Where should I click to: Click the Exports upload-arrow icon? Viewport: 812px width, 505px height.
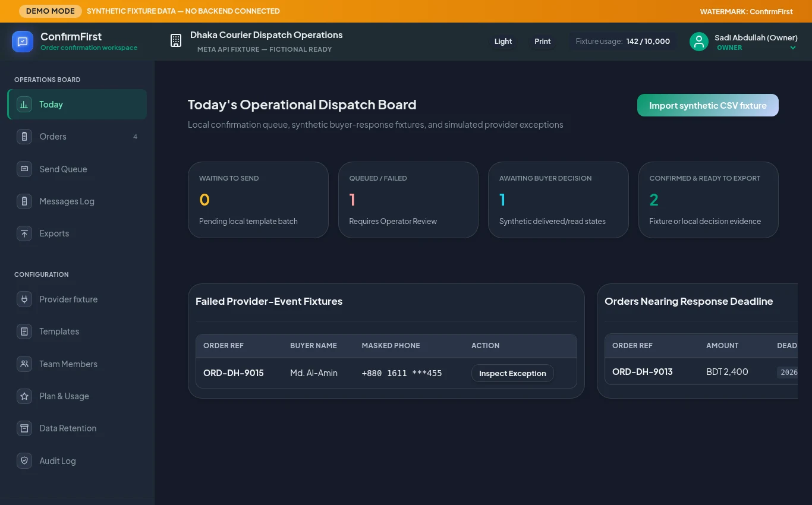24,233
